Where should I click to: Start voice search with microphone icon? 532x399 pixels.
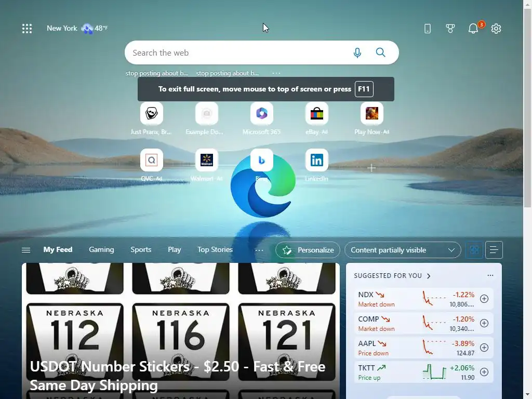point(357,52)
